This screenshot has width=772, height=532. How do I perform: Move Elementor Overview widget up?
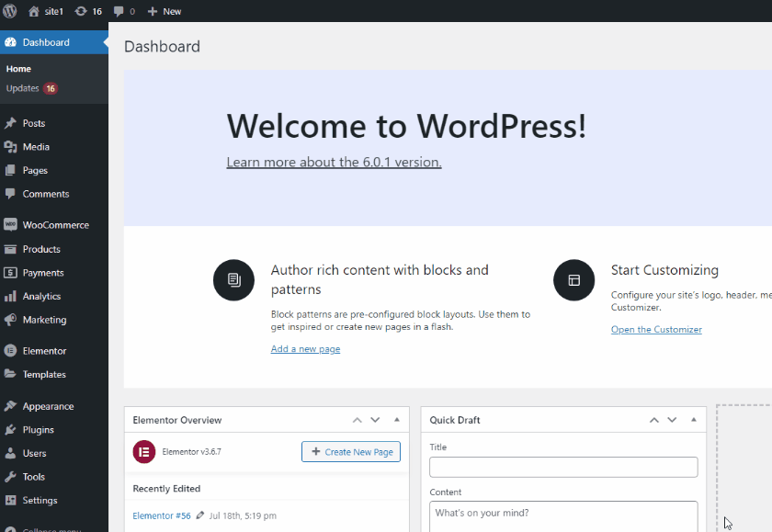pos(358,420)
